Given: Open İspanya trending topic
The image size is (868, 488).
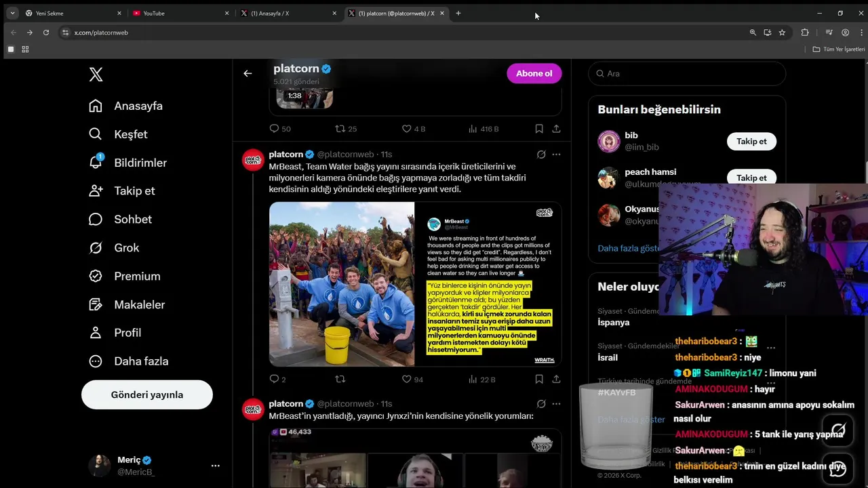Looking at the screenshot, I should [x=613, y=323].
